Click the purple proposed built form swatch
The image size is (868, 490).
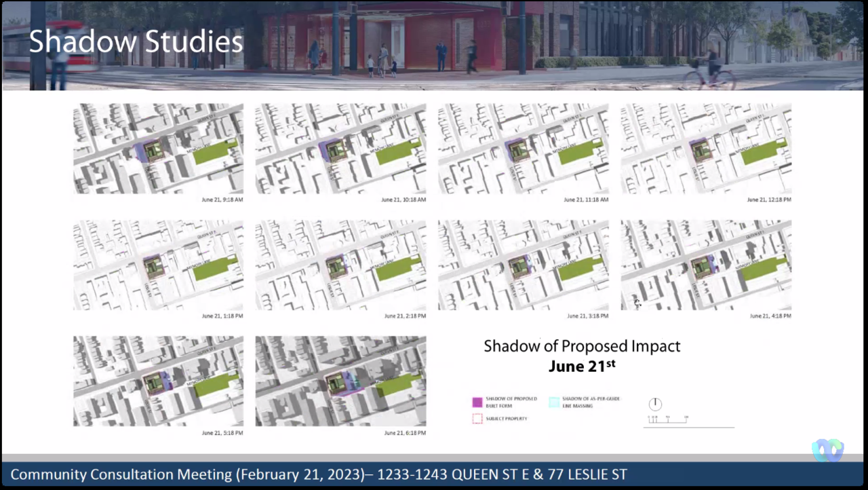[477, 402]
